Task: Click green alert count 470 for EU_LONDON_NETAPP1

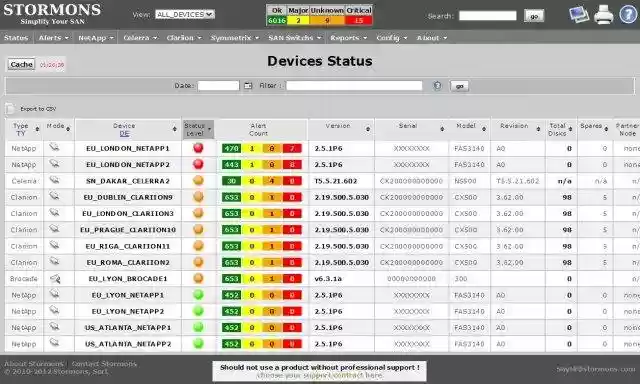Action: tap(231, 148)
